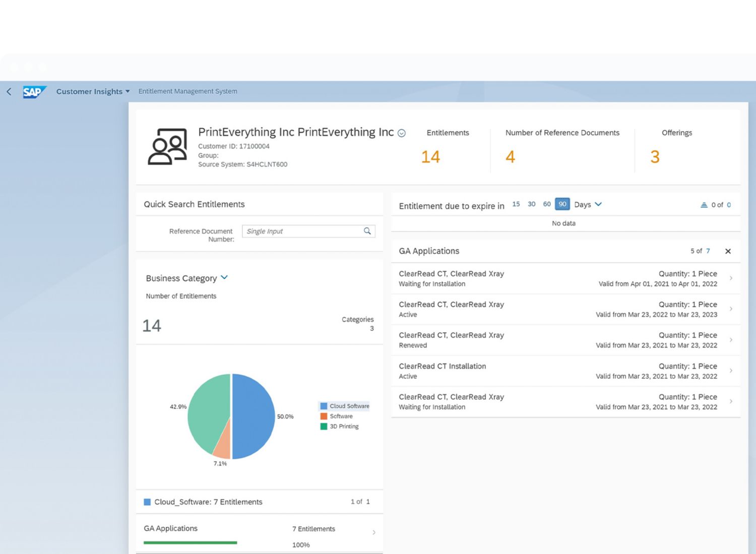Toggle the 90 days expiry filter
This screenshot has height=554, width=756.
[562, 204]
